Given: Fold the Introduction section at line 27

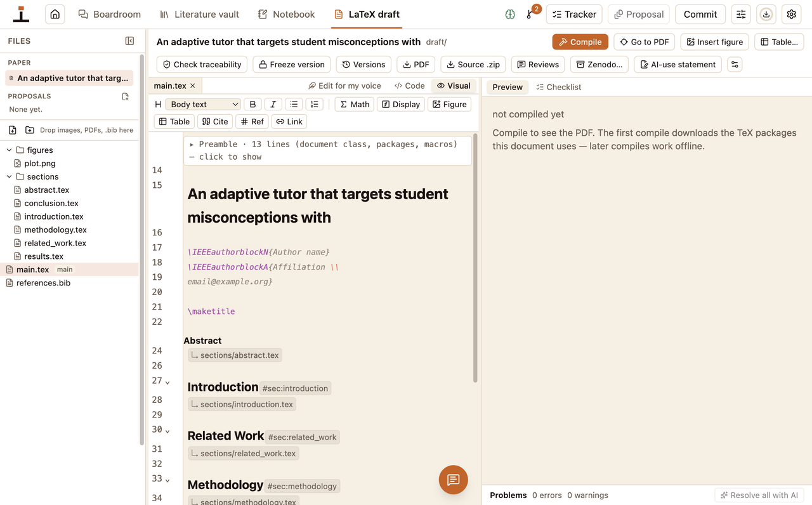Looking at the screenshot, I should point(167,383).
